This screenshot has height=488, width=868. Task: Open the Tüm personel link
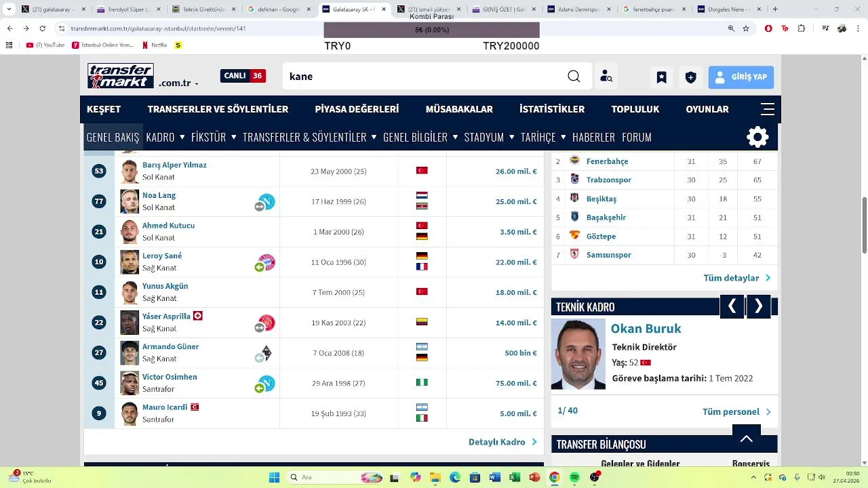pyautogui.click(x=737, y=411)
